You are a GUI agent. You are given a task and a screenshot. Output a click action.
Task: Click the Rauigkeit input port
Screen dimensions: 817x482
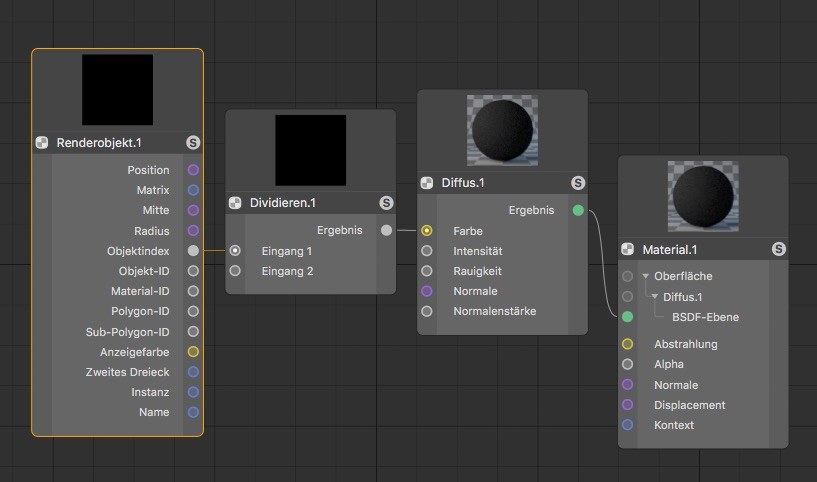click(x=427, y=271)
